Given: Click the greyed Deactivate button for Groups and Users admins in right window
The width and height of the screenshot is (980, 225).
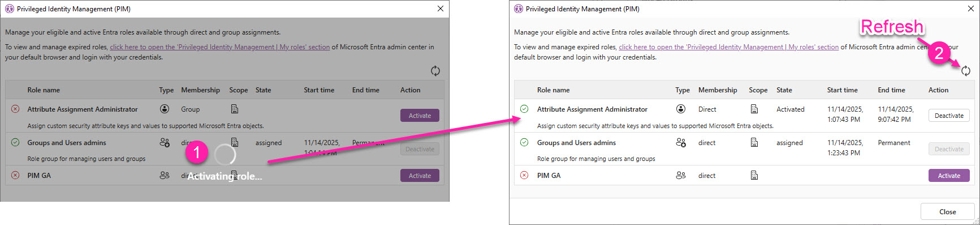Looking at the screenshot, I should coord(949,149).
